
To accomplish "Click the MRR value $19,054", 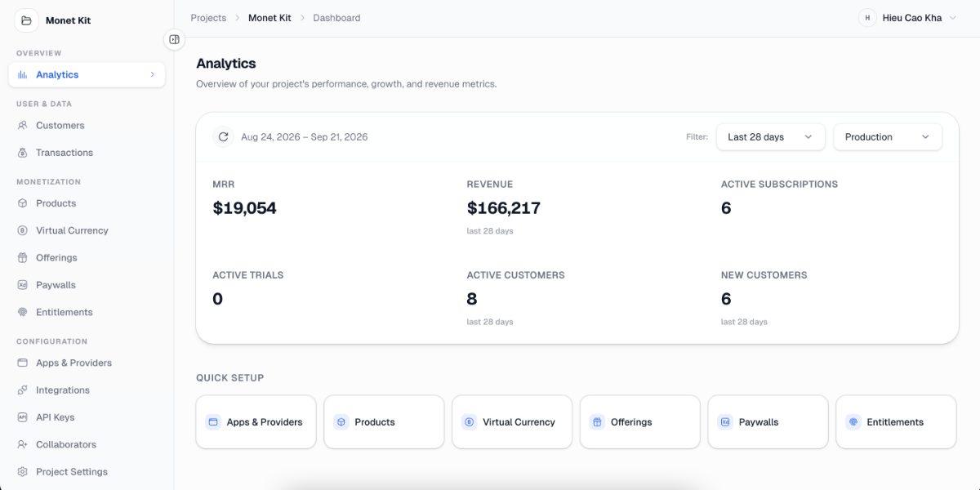I will click(x=245, y=208).
